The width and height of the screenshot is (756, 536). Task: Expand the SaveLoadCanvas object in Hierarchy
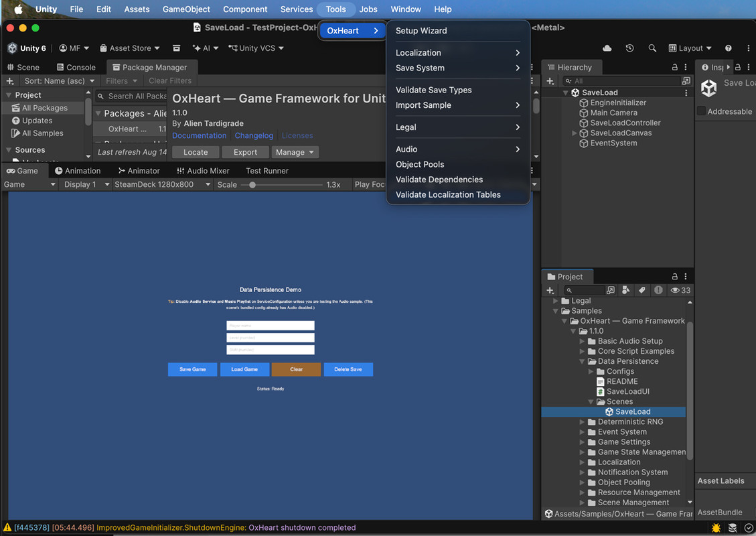point(574,133)
